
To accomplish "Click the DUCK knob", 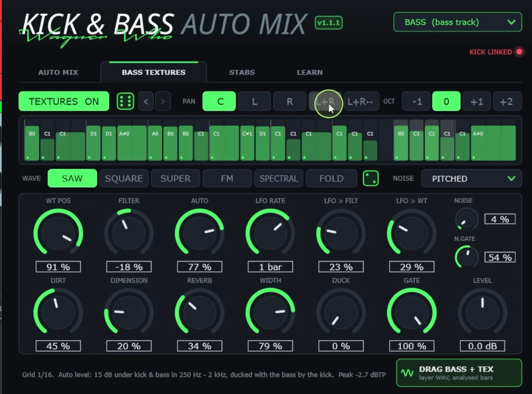I will (341, 312).
